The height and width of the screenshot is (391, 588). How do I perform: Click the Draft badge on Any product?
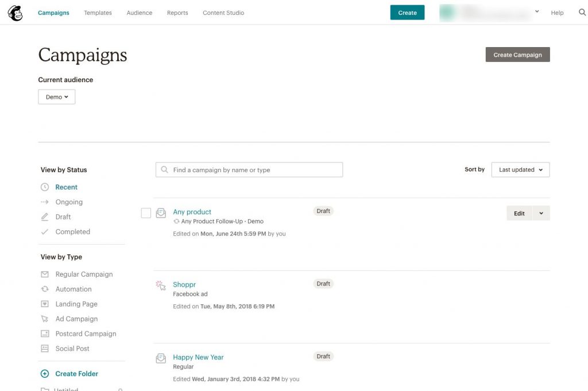point(323,211)
